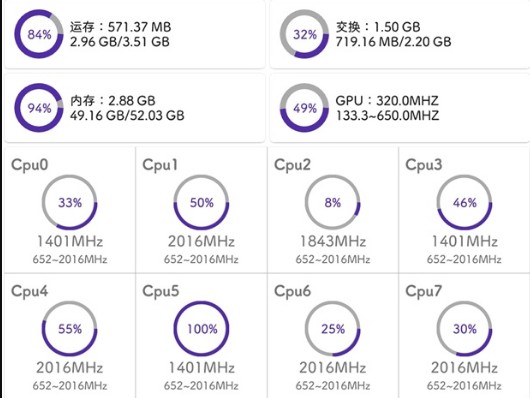This screenshot has height=398, width=530.
Task: Tap the Cpu5 100% load gauge
Action: 201,329
